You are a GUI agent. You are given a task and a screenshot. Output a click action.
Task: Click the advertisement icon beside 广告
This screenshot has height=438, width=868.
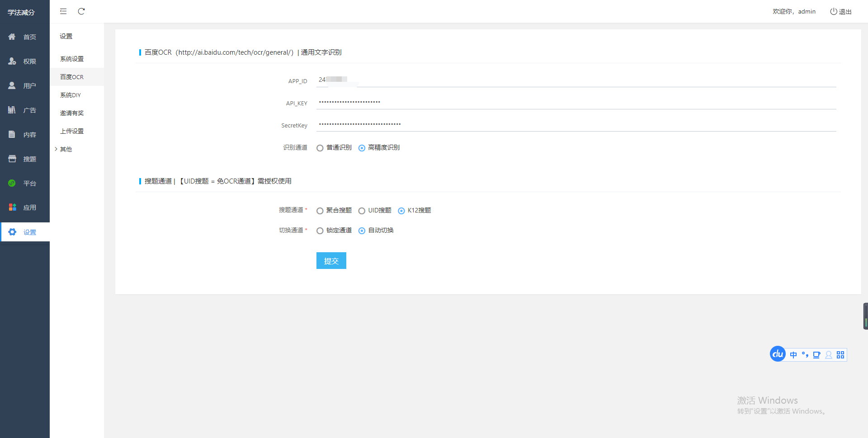click(x=12, y=110)
